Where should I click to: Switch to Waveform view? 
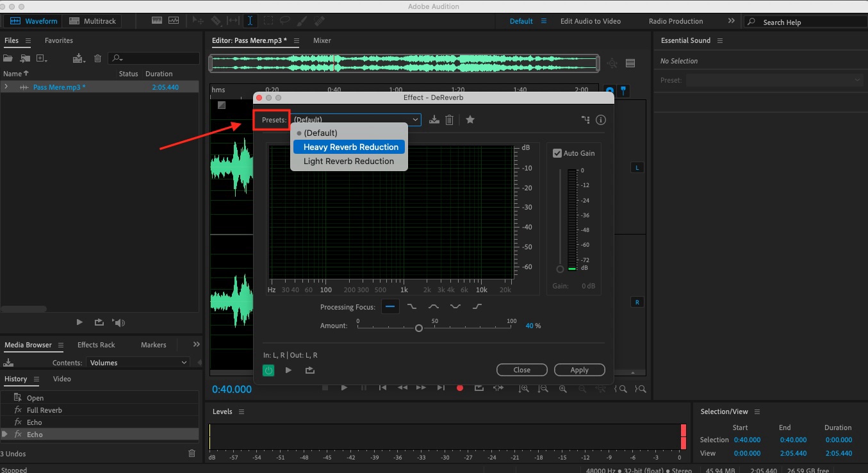[34, 21]
